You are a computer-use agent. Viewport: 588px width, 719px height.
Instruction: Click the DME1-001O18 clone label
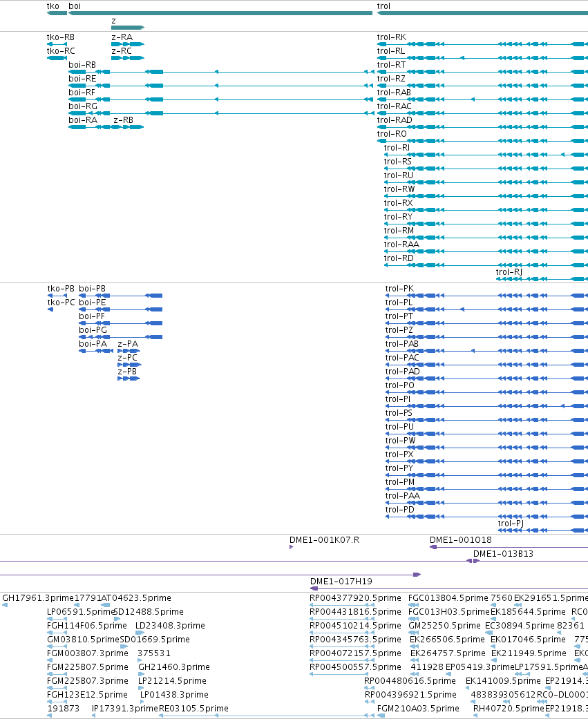click(x=460, y=540)
